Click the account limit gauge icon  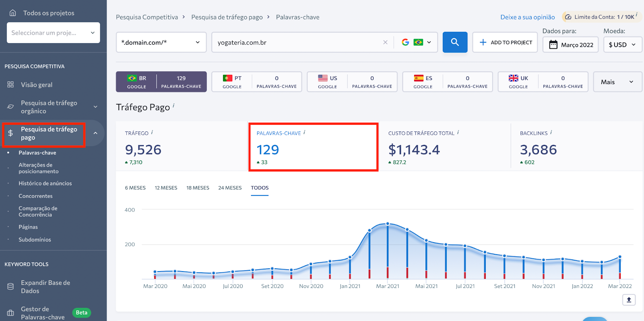[x=568, y=17]
